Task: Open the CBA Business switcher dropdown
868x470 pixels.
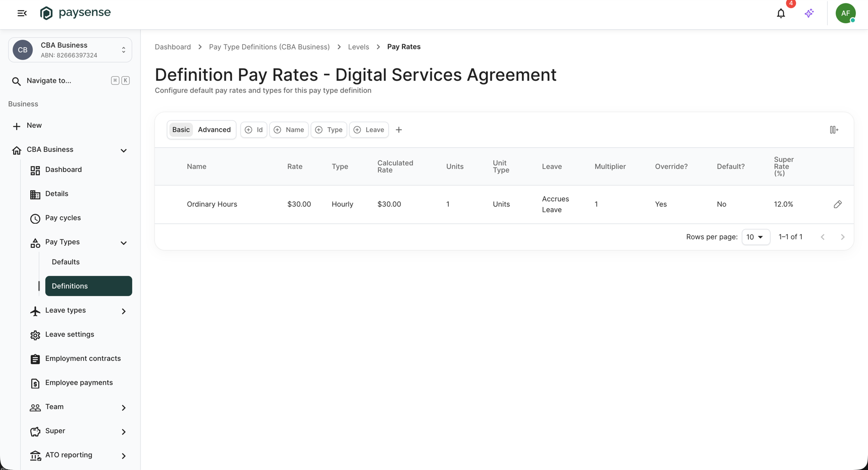Action: point(70,50)
